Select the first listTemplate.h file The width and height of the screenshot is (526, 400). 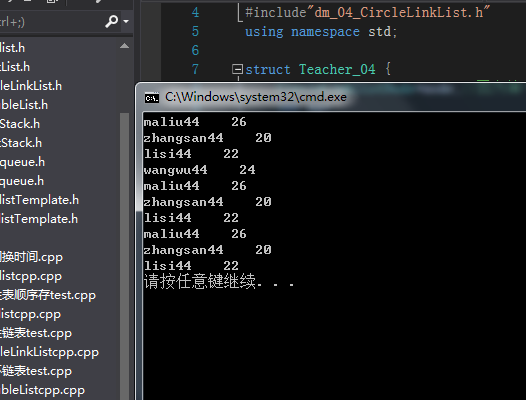coord(40,200)
